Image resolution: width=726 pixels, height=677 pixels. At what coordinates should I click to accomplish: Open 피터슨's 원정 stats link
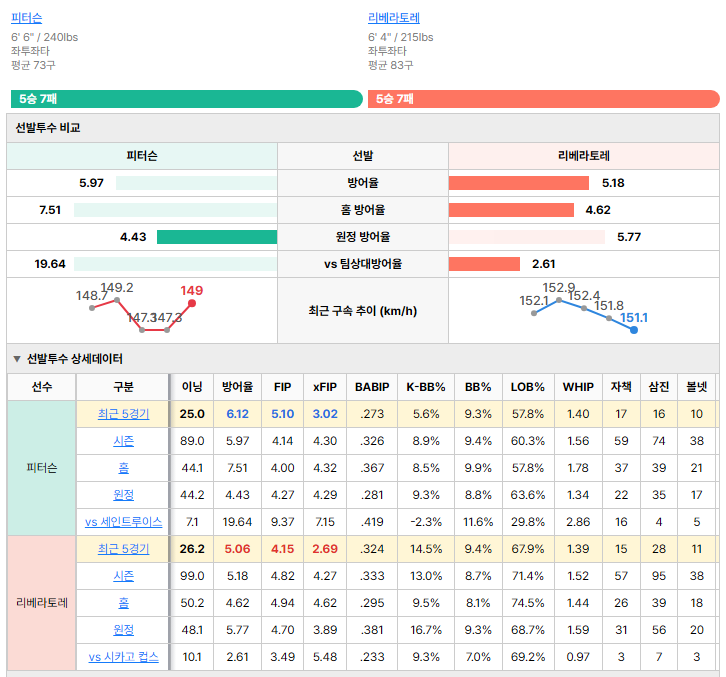pyautogui.click(x=123, y=495)
